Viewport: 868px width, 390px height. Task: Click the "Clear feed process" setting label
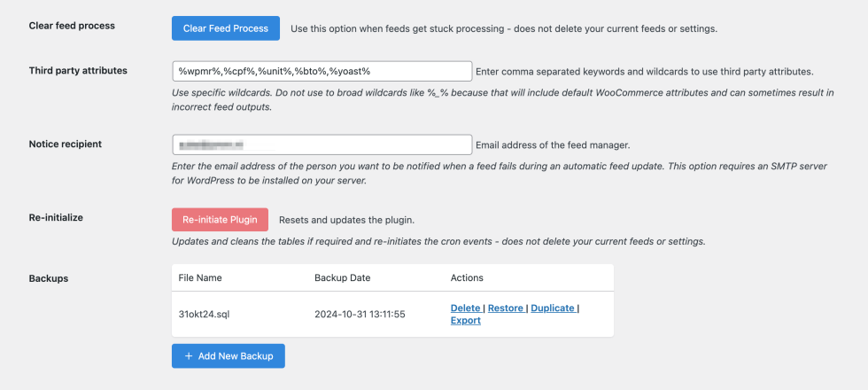click(72, 25)
